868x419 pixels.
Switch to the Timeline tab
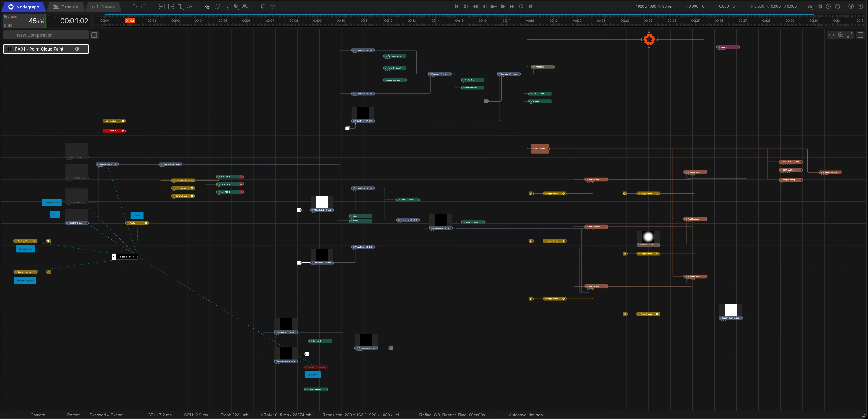pyautogui.click(x=65, y=7)
